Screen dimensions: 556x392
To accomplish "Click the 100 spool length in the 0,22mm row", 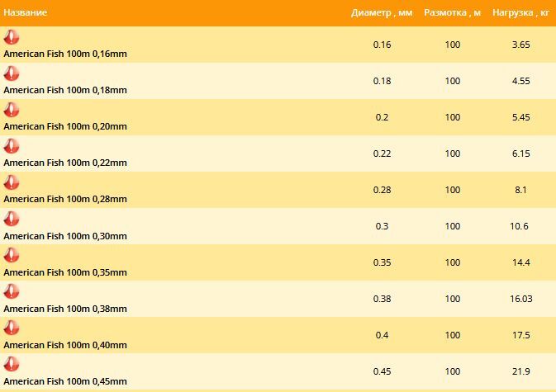I will click(453, 153).
